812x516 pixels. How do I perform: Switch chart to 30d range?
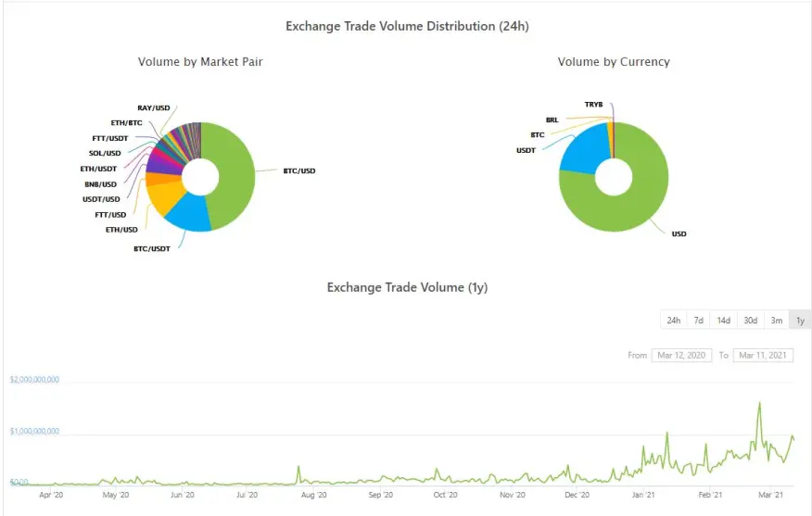751,321
